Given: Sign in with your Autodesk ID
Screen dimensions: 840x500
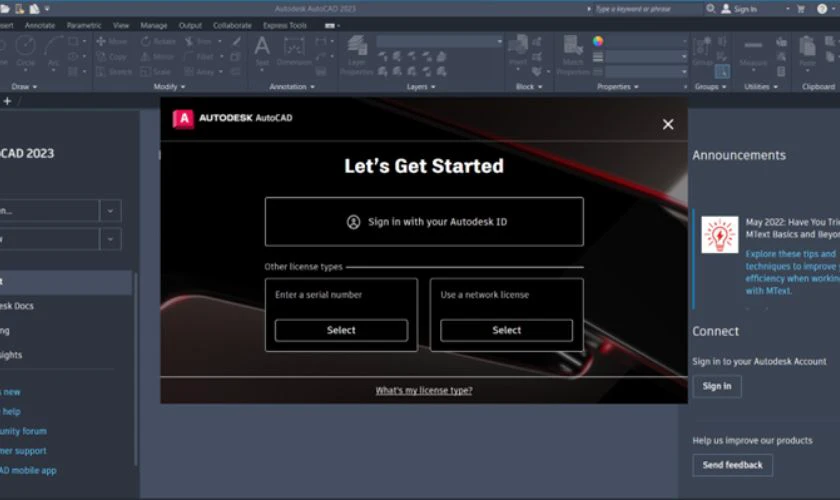Looking at the screenshot, I should point(424,222).
